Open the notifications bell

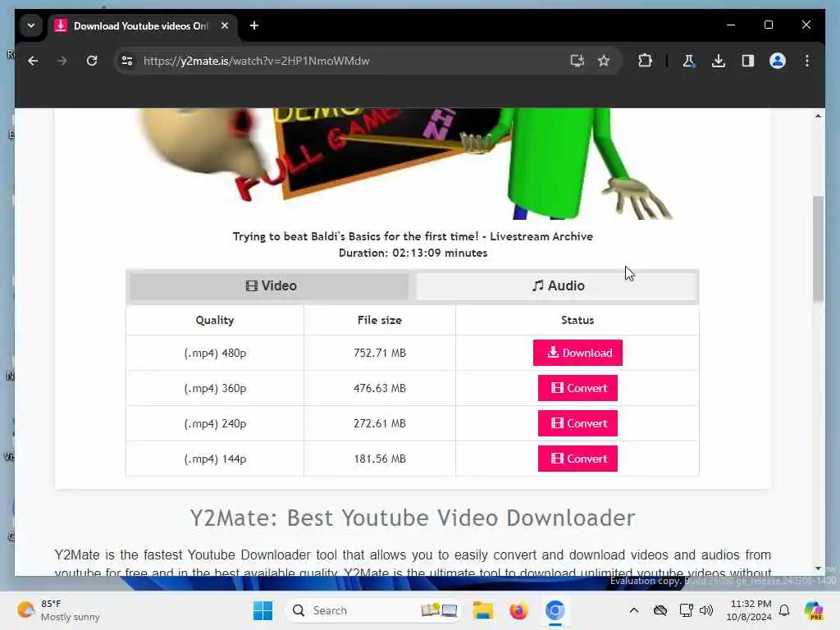pos(784,610)
